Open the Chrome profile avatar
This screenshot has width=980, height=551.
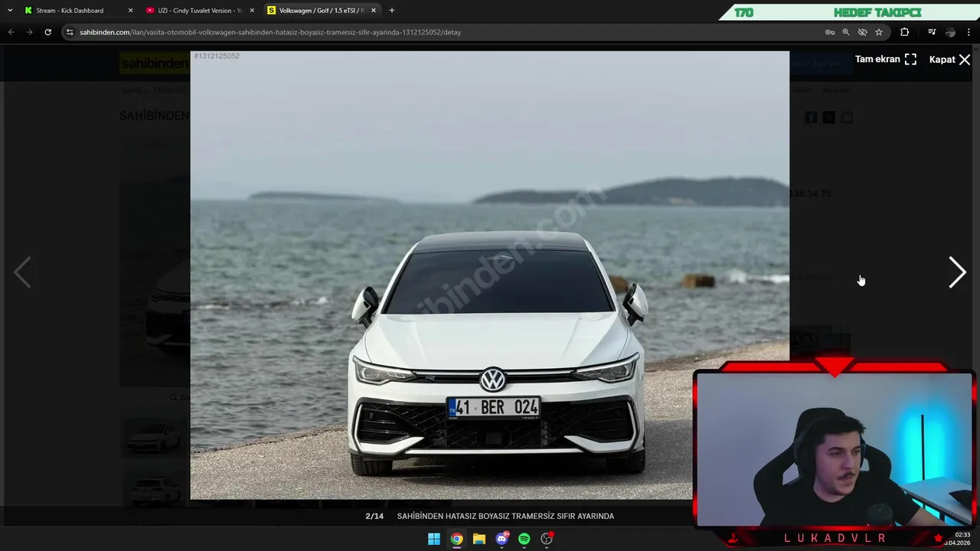click(950, 32)
